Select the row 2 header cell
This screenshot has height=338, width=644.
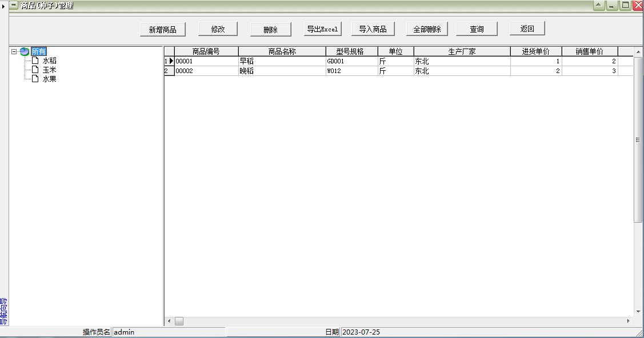point(169,71)
